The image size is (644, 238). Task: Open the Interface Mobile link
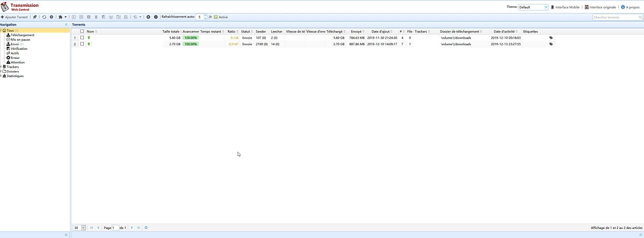point(565,7)
